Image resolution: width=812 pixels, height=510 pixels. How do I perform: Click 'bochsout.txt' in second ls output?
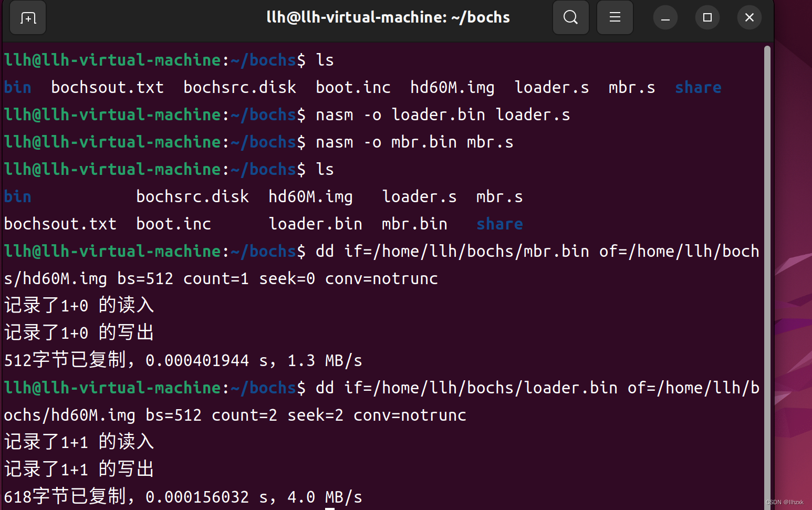(x=60, y=224)
